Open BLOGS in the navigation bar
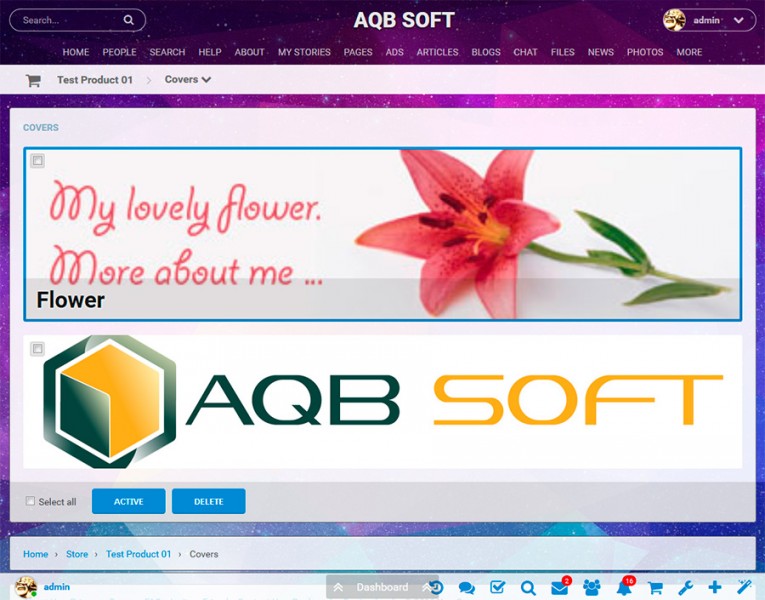The width and height of the screenshot is (765, 600). (x=486, y=52)
